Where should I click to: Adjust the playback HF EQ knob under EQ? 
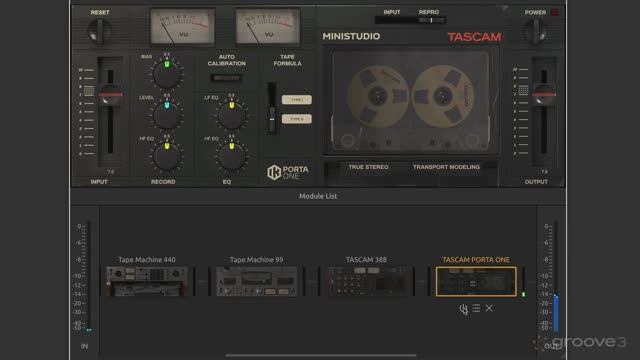(x=231, y=156)
